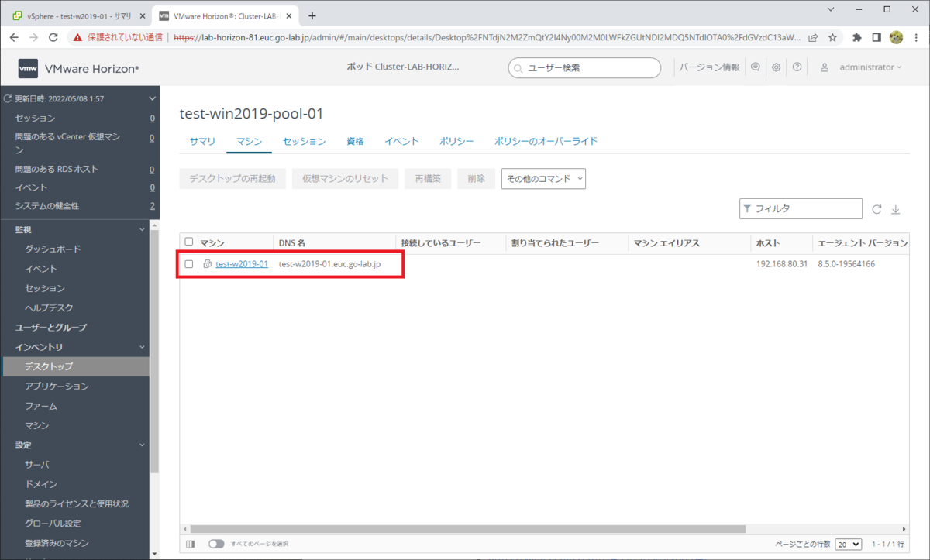This screenshot has height=560, width=930.
Task: Click the refresh icon beside update timestamp
Action: click(x=9, y=99)
